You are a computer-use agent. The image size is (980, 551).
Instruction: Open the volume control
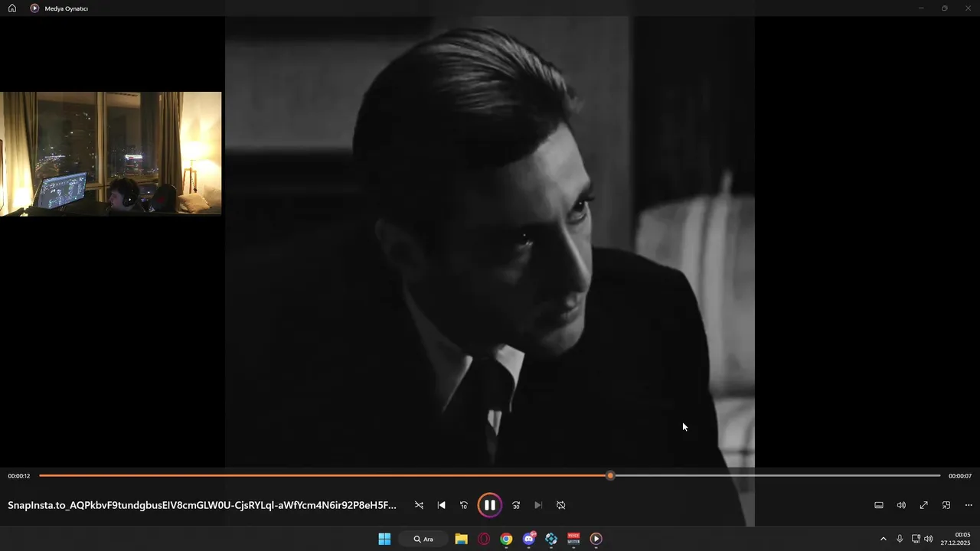coord(901,505)
